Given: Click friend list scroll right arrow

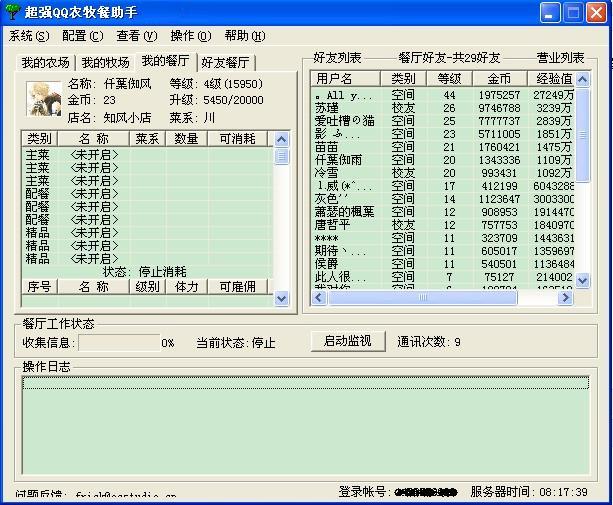Looking at the screenshot, I should (x=565, y=298).
